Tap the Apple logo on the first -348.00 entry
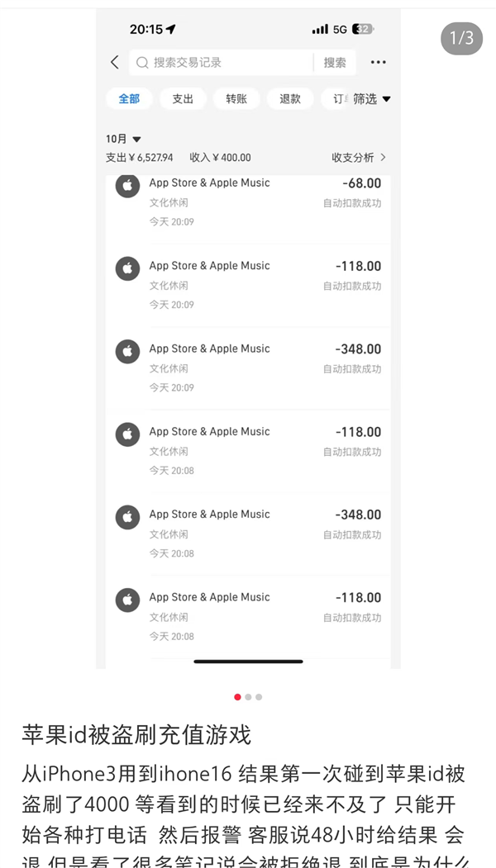The width and height of the screenshot is (496, 868). (127, 352)
